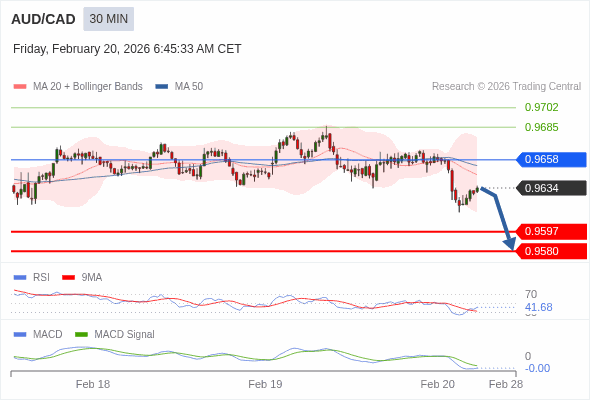The image size is (590, 400).
Task: Click the Feb 18 date axis label
Action: point(93,384)
